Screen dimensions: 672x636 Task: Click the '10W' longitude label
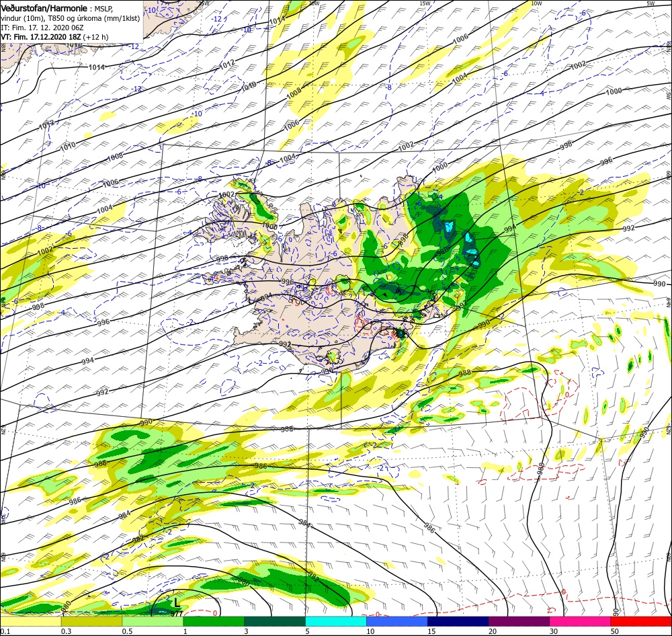tap(536, 3)
